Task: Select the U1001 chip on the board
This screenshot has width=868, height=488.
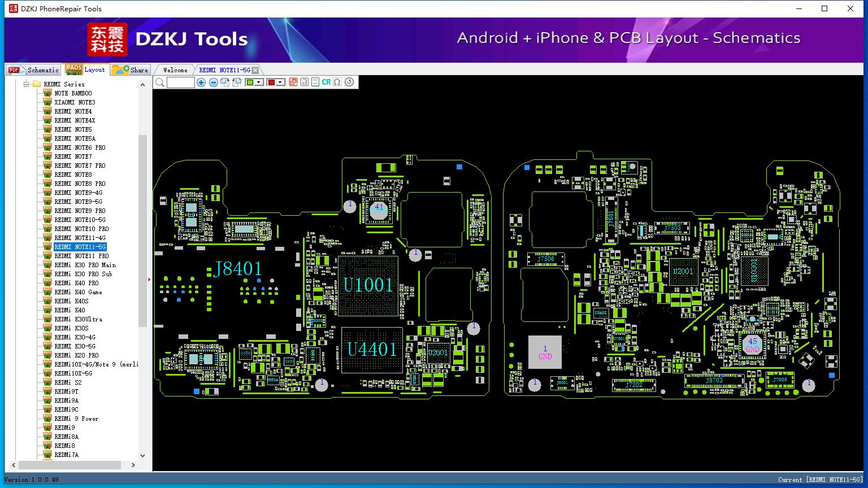Action: tap(368, 285)
